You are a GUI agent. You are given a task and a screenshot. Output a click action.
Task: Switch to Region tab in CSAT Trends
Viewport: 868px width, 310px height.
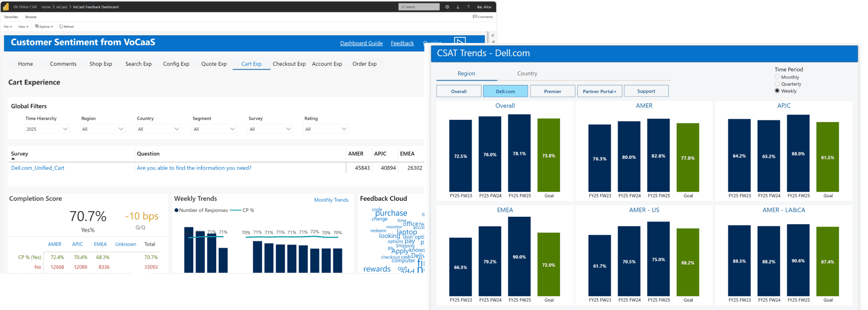(x=466, y=73)
